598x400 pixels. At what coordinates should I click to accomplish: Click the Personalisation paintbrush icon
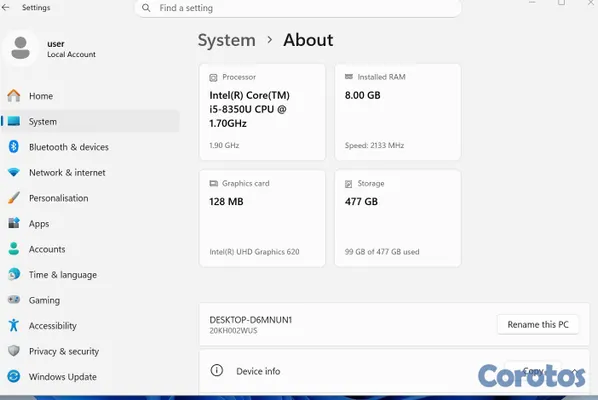(x=14, y=198)
